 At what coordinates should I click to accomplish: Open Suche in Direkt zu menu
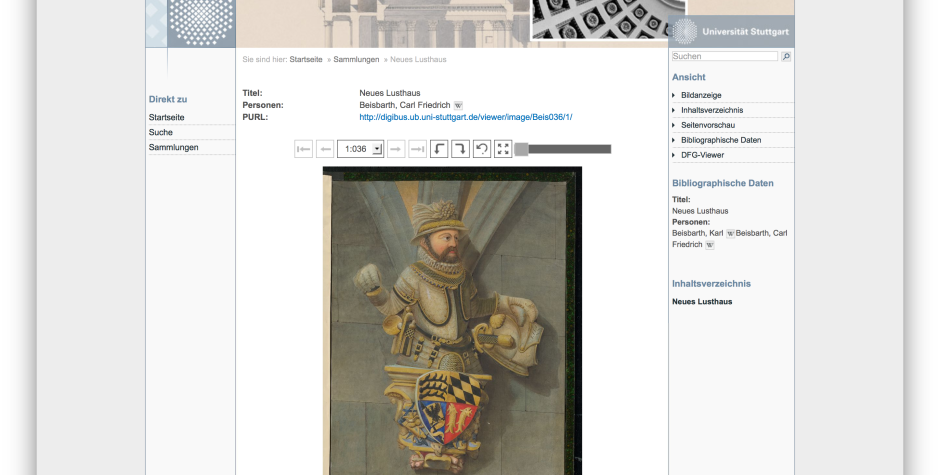click(x=161, y=132)
